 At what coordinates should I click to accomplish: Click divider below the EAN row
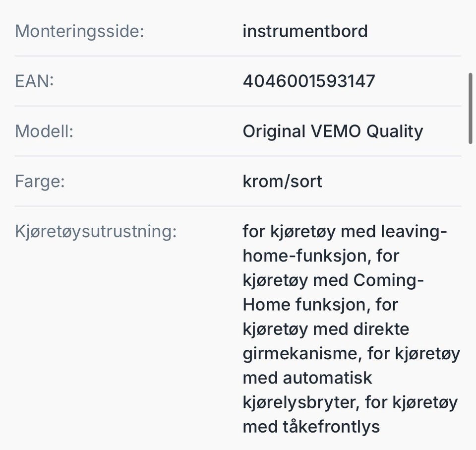pos(238,106)
